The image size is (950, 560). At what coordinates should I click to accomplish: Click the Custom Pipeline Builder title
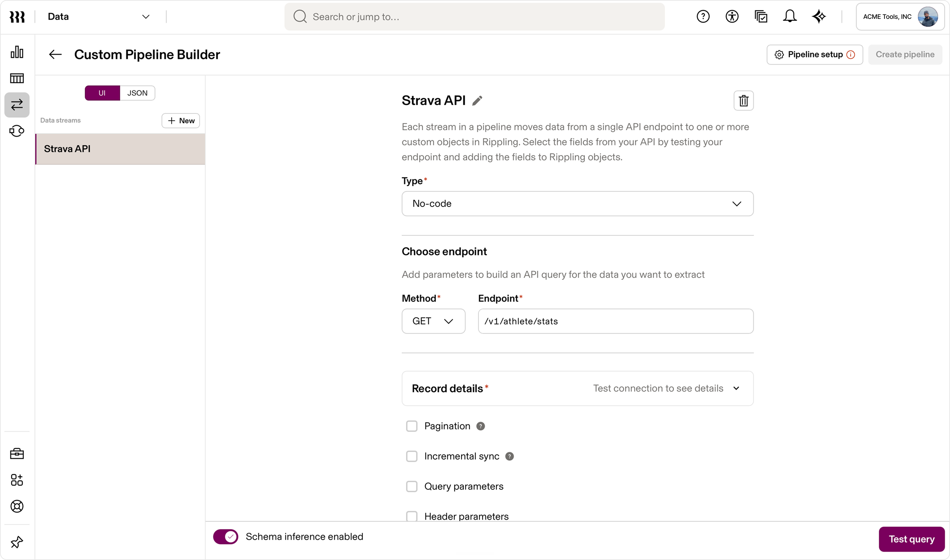click(147, 55)
